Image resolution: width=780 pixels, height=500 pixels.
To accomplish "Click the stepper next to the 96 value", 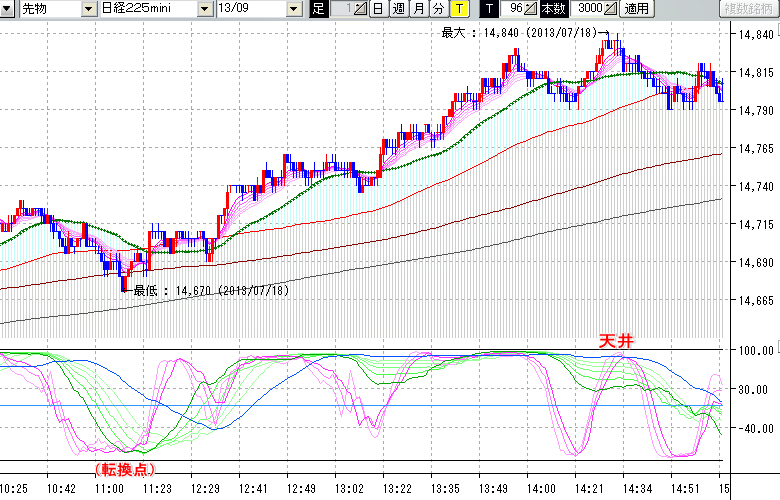I will (x=531, y=9).
